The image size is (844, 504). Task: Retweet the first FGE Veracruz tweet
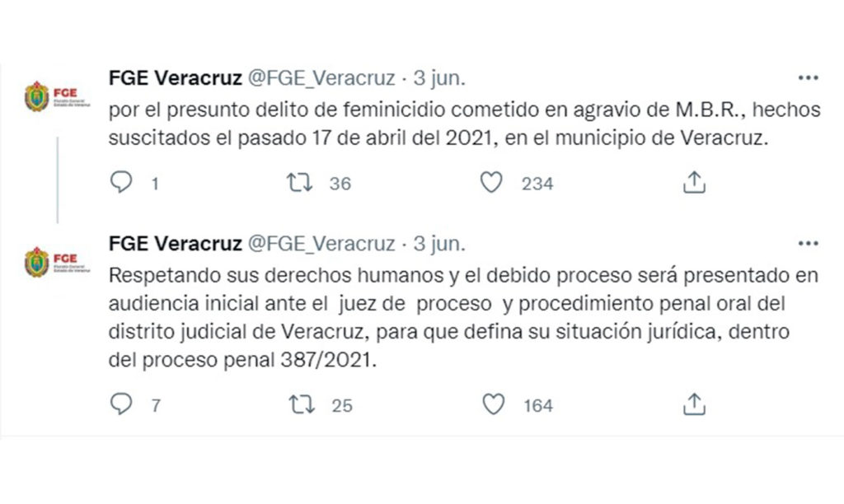(x=298, y=183)
